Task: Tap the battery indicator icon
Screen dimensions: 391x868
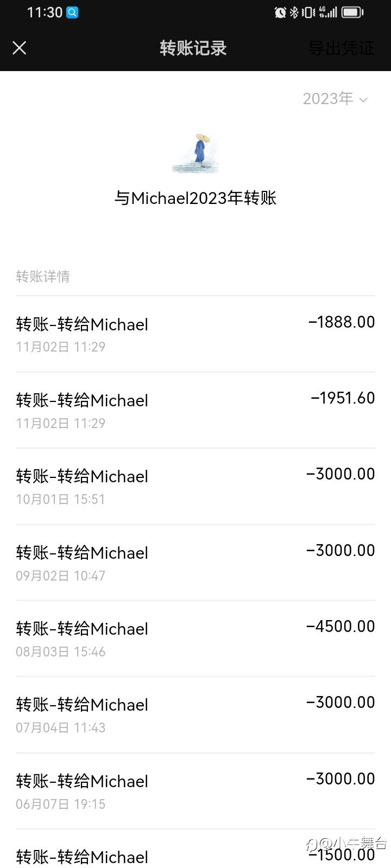Action: (x=352, y=12)
